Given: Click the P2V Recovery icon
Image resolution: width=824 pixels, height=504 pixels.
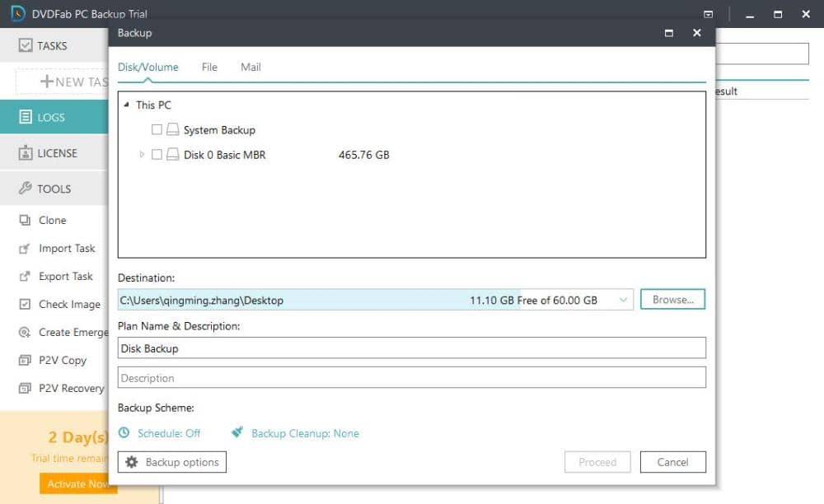Looking at the screenshot, I should (25, 388).
